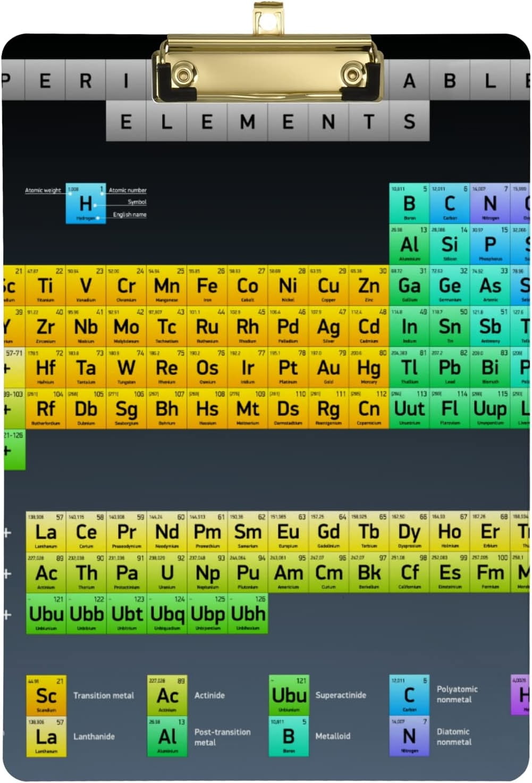Click the Si silicon element tile
This screenshot has width=532, height=783.
[450, 245]
